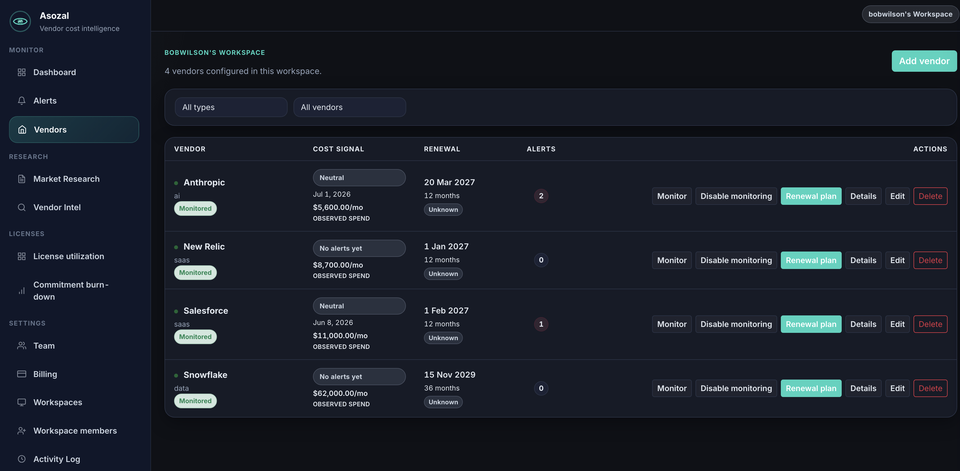Click the Dashboard grid icon in sidebar

(x=21, y=72)
